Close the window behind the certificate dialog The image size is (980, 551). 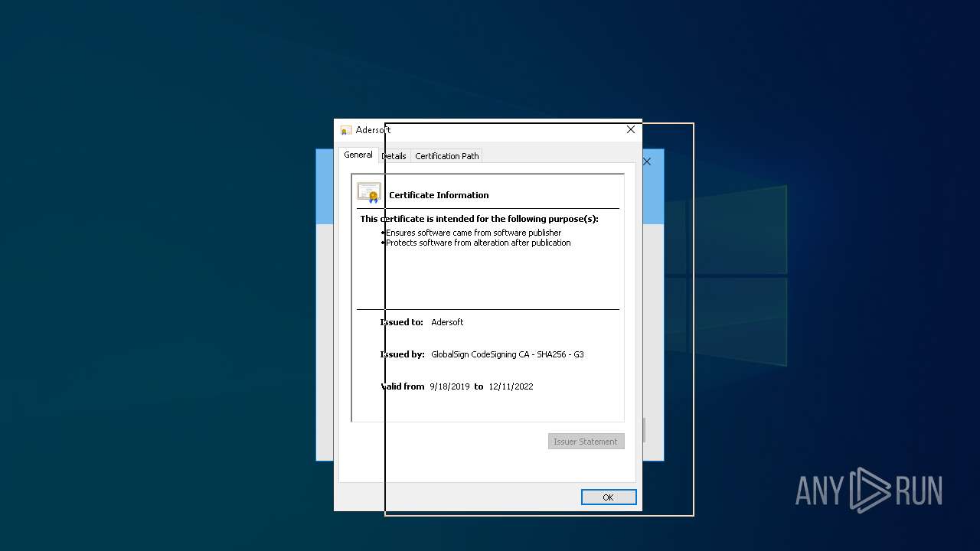pyautogui.click(x=647, y=161)
